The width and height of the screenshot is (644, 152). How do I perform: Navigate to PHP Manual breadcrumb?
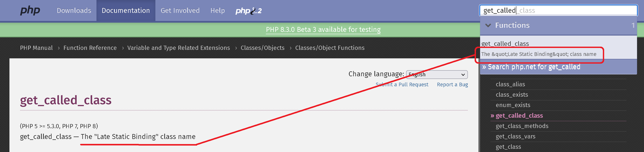36,48
